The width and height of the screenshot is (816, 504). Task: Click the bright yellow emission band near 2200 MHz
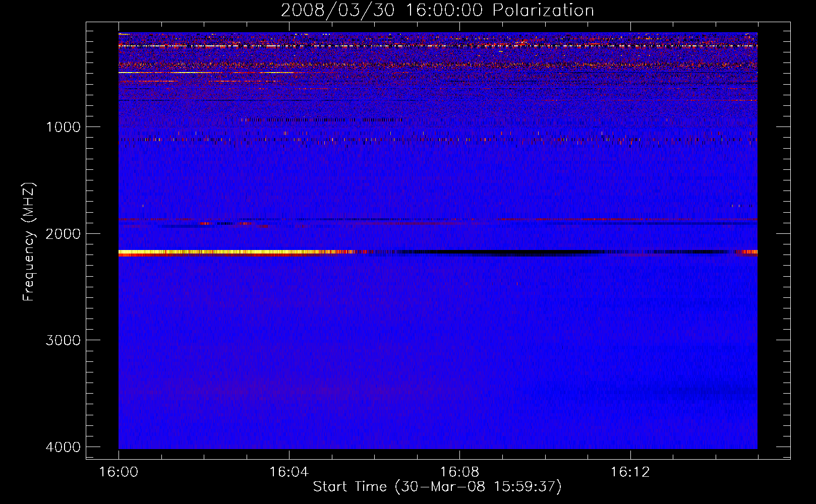click(227, 252)
